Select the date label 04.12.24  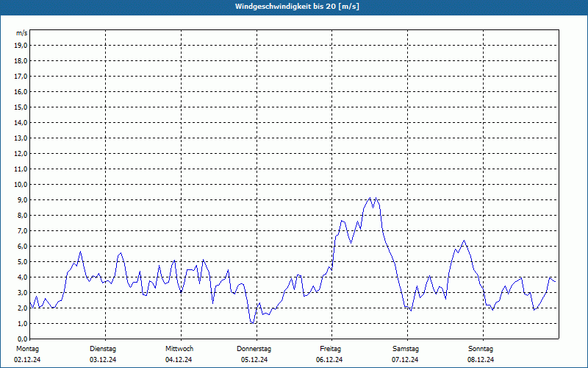(179, 360)
